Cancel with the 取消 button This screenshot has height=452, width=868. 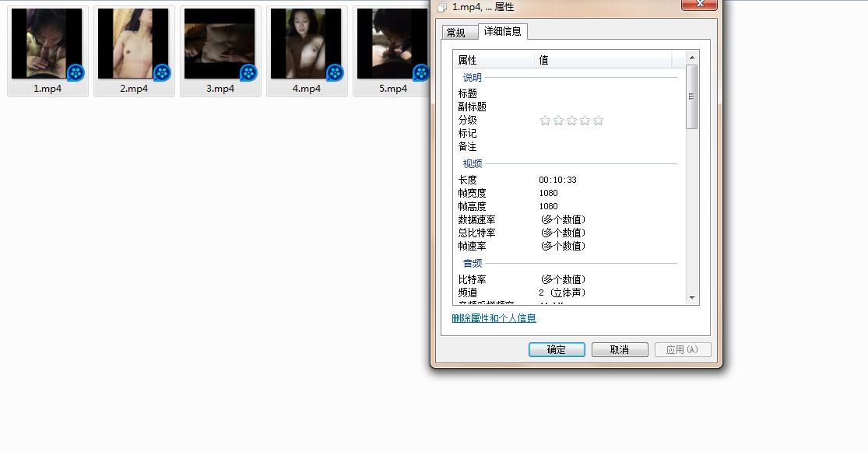click(x=620, y=349)
